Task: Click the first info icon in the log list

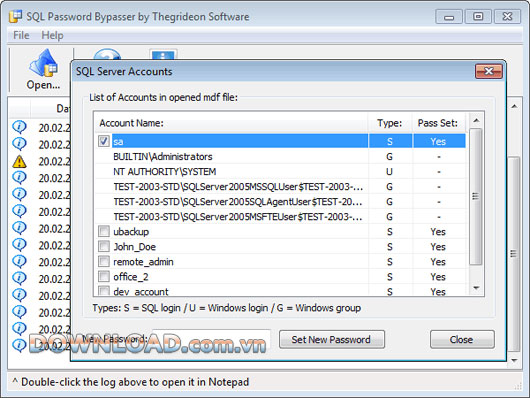Action: 19,127
